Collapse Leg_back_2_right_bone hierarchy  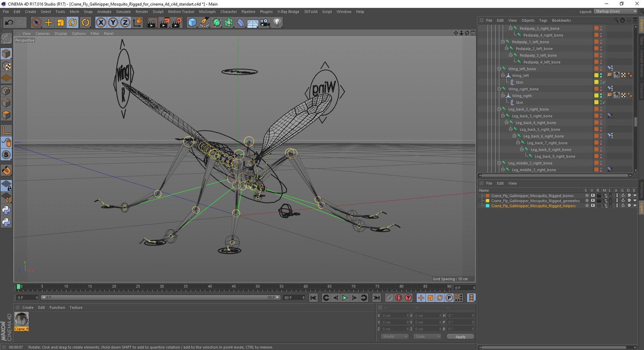pos(499,109)
